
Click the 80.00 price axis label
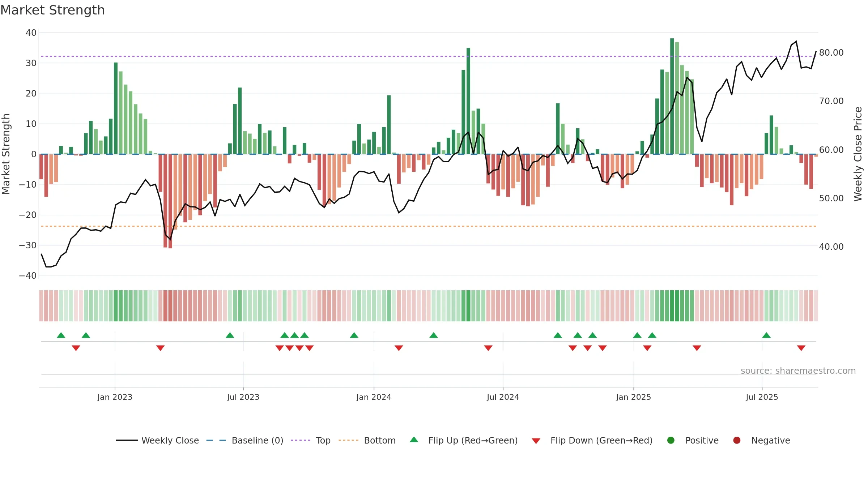(x=831, y=52)
